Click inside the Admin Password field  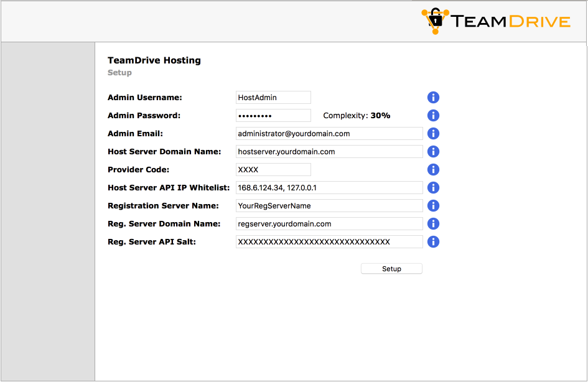click(273, 115)
